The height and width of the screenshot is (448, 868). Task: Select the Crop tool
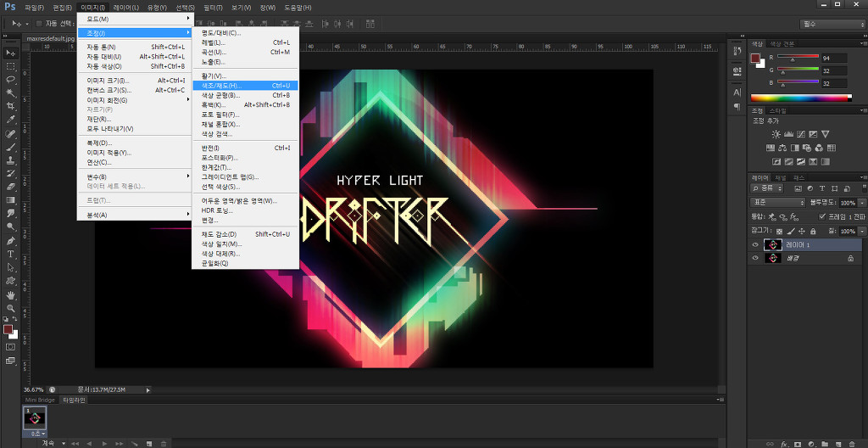coord(11,106)
